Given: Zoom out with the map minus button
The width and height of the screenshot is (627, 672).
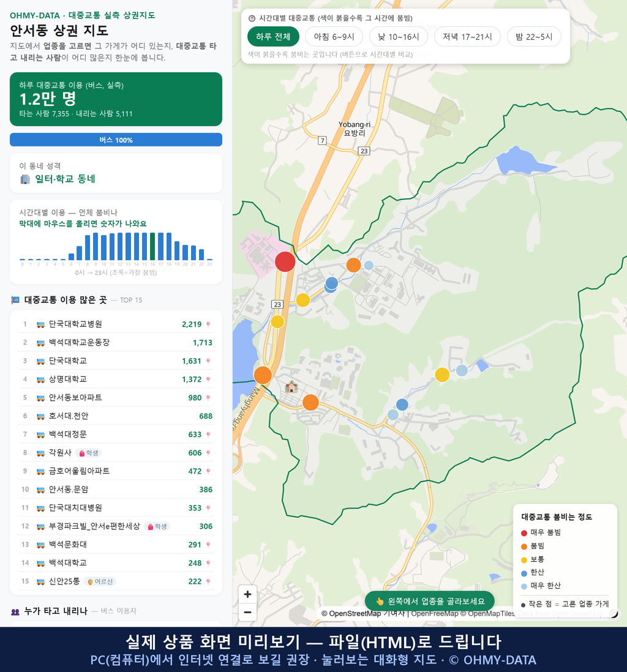Looking at the screenshot, I should pyautogui.click(x=247, y=612).
